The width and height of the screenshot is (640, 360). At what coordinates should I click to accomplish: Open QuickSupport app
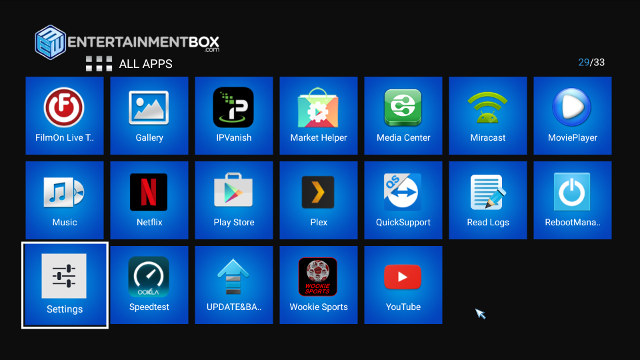point(403,200)
